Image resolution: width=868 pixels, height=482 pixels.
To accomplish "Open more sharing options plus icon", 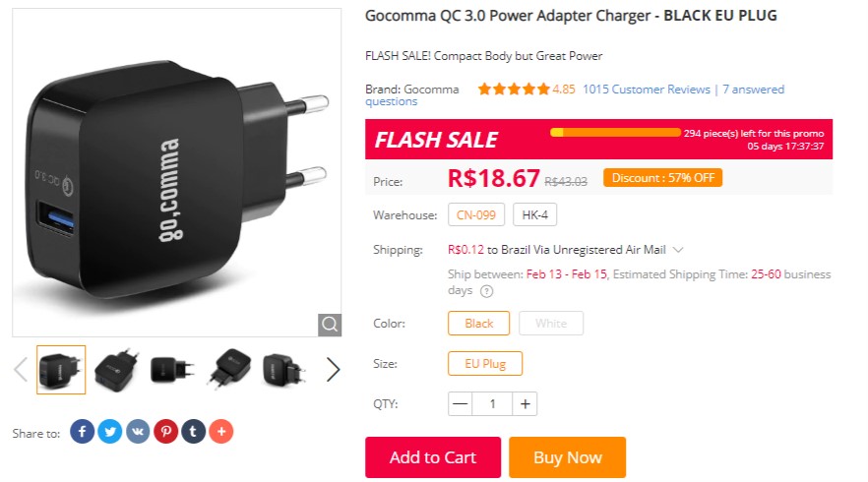I will (220, 431).
